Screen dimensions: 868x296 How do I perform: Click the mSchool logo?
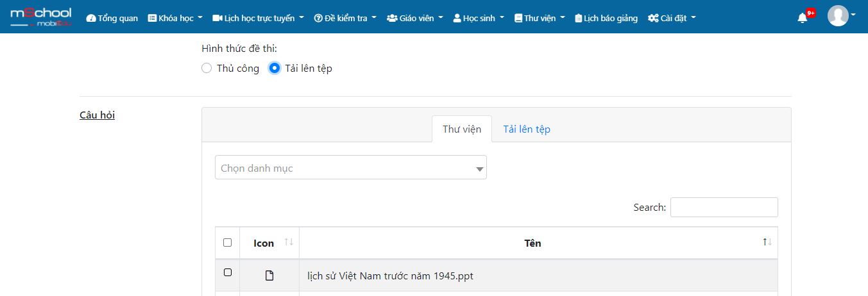(41, 17)
